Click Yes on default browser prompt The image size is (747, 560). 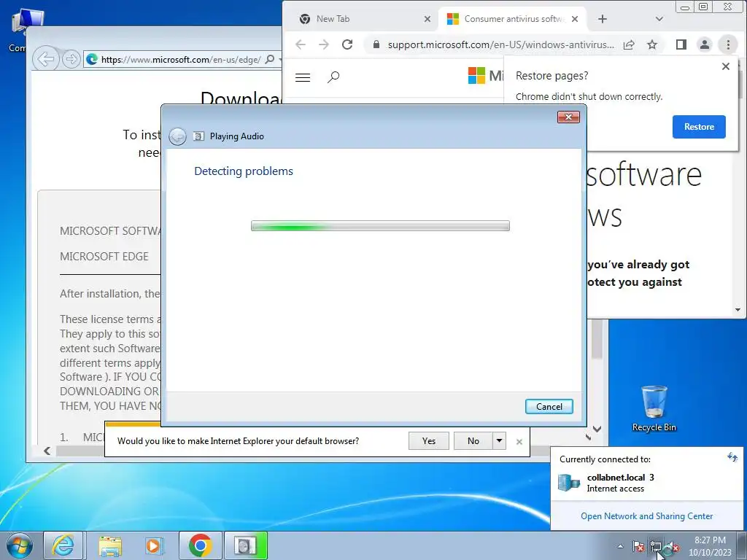pyautogui.click(x=429, y=441)
